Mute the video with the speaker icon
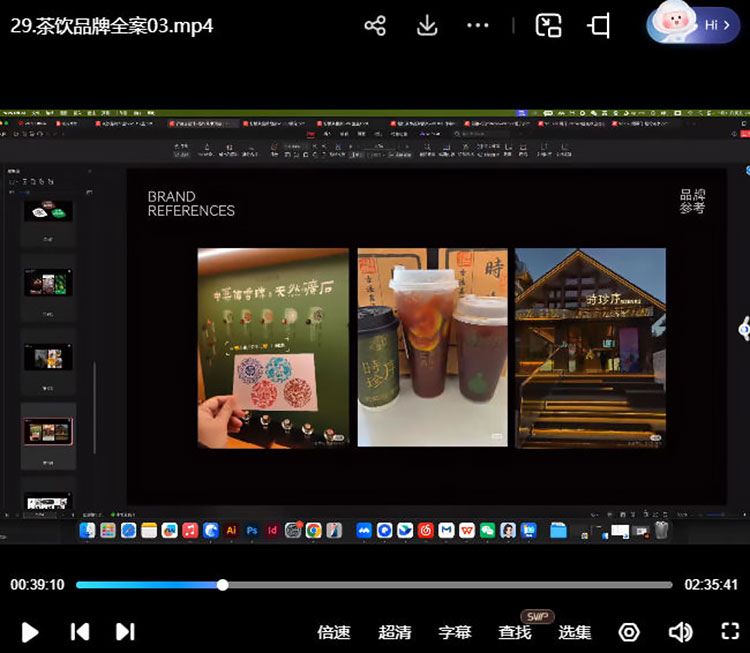The image size is (750, 653). tap(680, 632)
